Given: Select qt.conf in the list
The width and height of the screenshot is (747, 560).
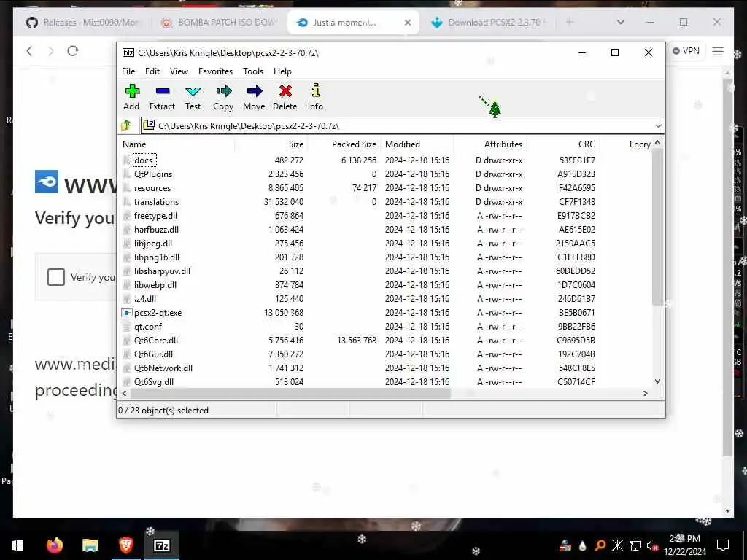Looking at the screenshot, I should tap(147, 327).
